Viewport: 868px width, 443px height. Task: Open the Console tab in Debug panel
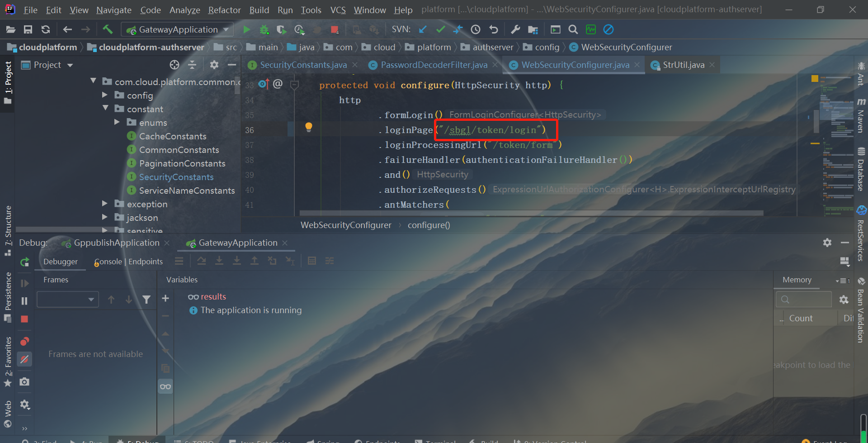(x=108, y=262)
